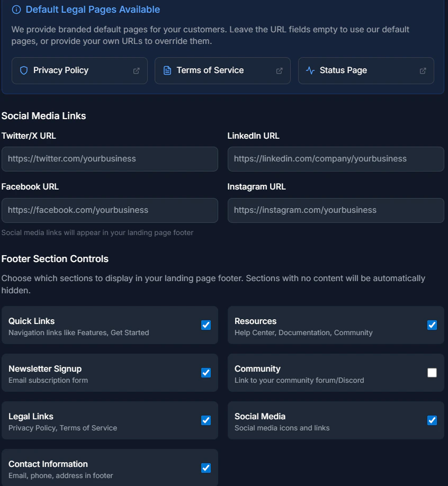
Task: Click the document icon on Terms of Service card
Action: (167, 70)
